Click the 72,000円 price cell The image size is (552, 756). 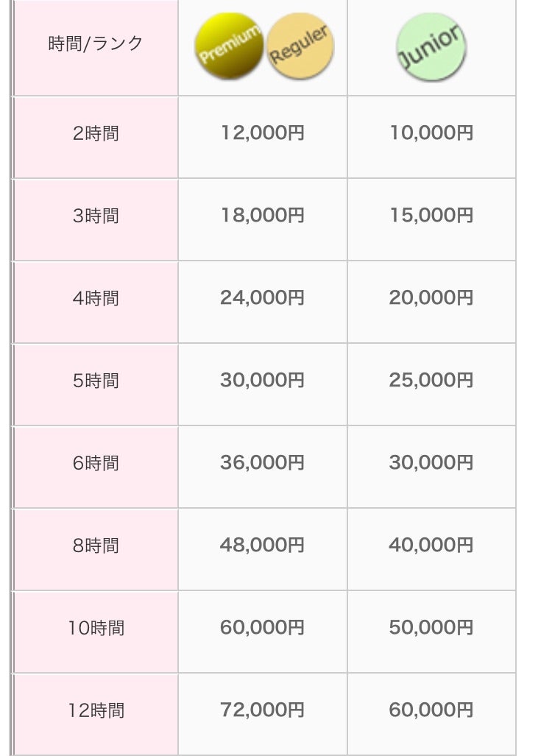click(x=262, y=710)
